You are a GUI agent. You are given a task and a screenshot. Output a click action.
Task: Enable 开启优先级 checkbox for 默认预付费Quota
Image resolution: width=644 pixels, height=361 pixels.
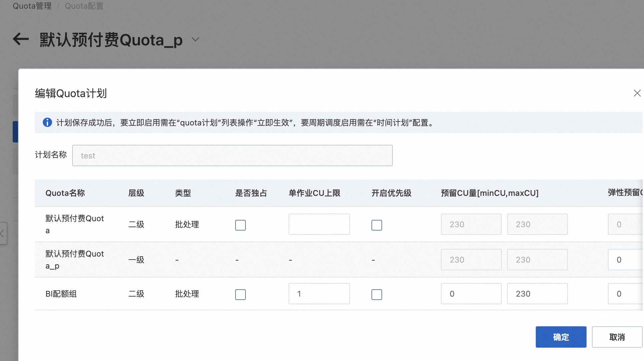point(376,225)
